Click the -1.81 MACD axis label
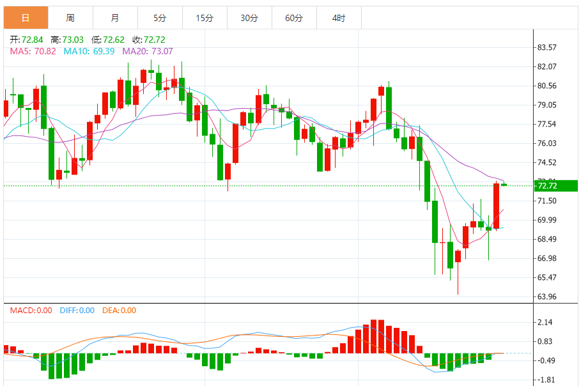Image resolution: width=588 pixels, height=386 pixels. tap(546, 380)
